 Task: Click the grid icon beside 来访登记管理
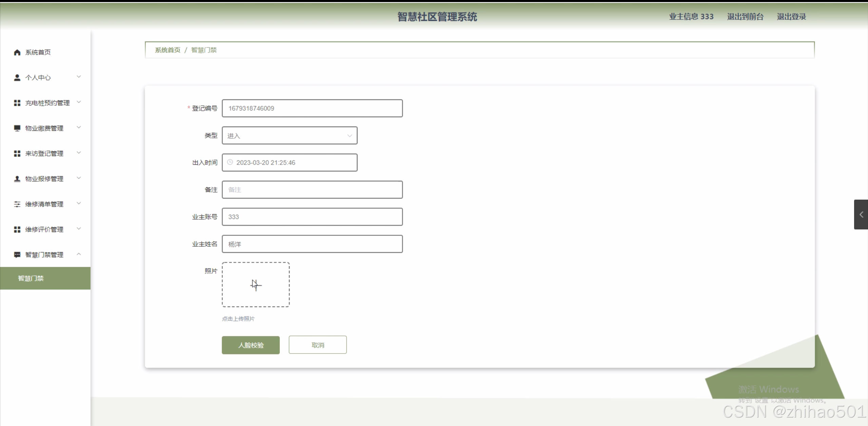pyautogui.click(x=17, y=154)
